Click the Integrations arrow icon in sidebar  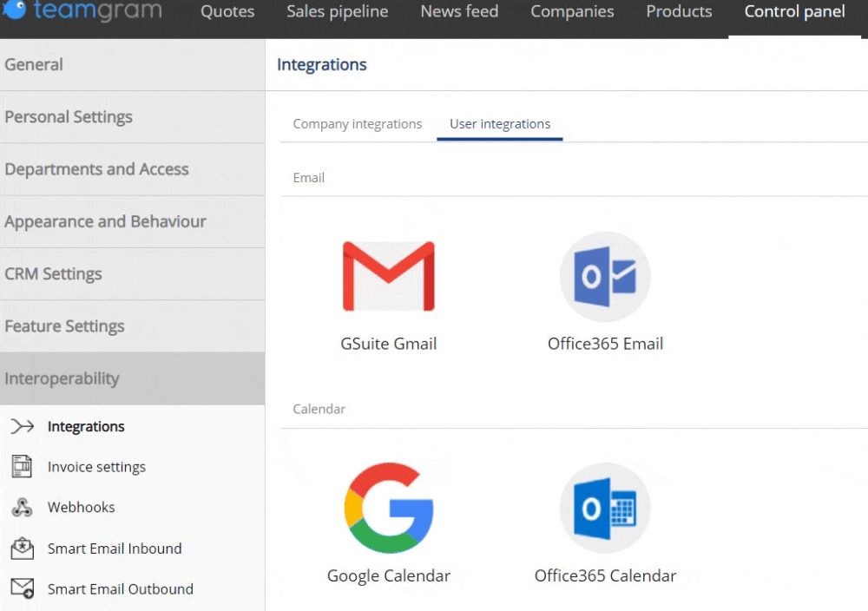coord(23,426)
